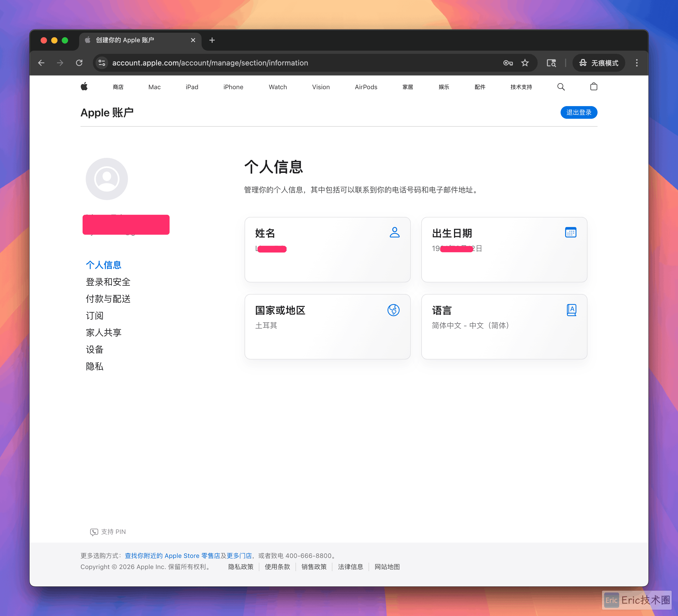
Task: Click the globe icon on 国家或地区 card
Action: [x=394, y=310]
